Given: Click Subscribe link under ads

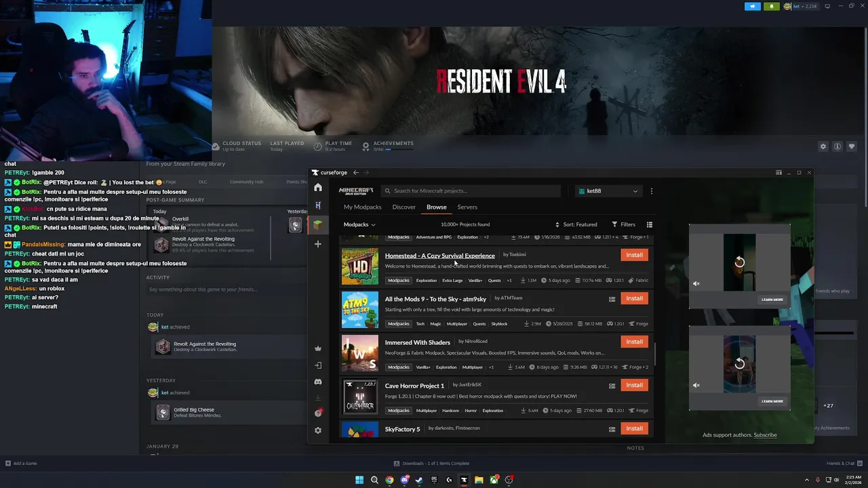Looking at the screenshot, I should click(765, 435).
